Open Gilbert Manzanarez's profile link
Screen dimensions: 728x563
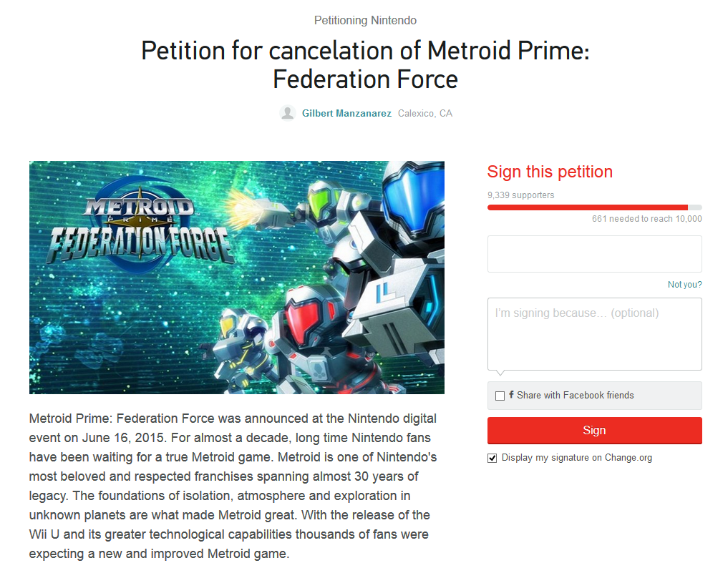[346, 113]
